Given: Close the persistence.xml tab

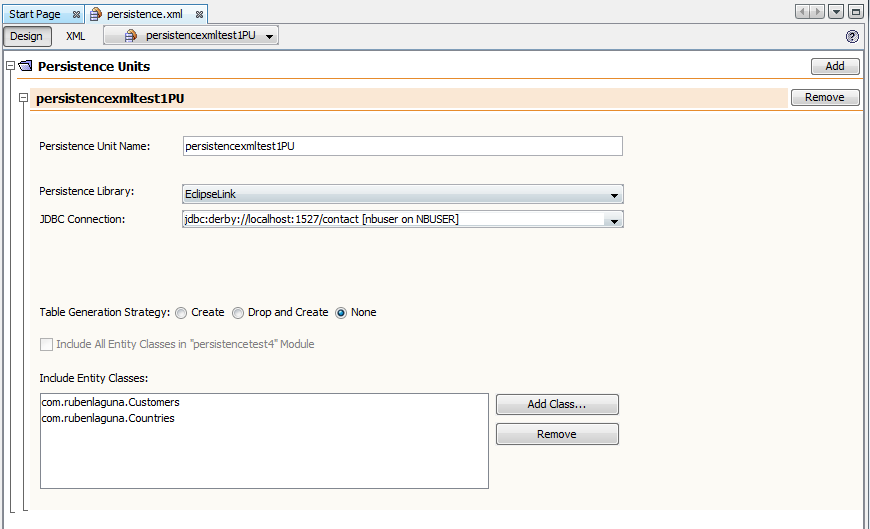Looking at the screenshot, I should (199, 14).
